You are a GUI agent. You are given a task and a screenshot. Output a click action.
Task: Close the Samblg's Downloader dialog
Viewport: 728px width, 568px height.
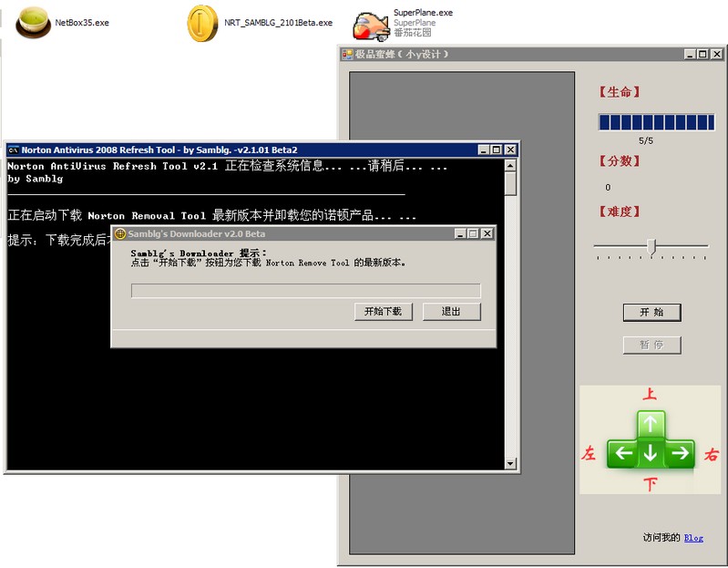[487, 233]
